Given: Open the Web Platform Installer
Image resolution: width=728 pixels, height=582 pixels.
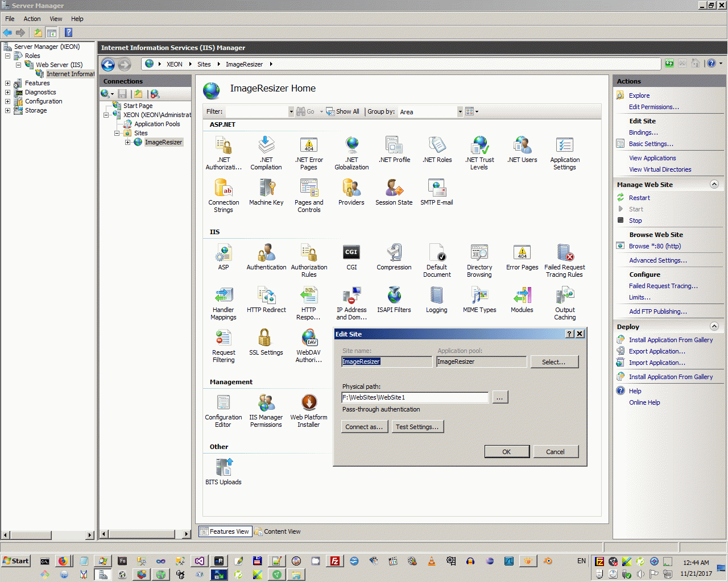Looking at the screenshot, I should [309, 410].
